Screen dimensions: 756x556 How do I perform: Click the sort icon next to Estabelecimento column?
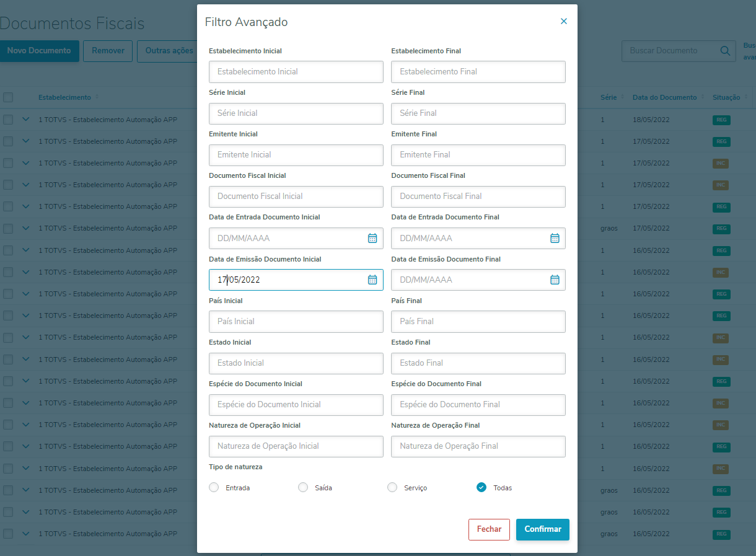[97, 97]
